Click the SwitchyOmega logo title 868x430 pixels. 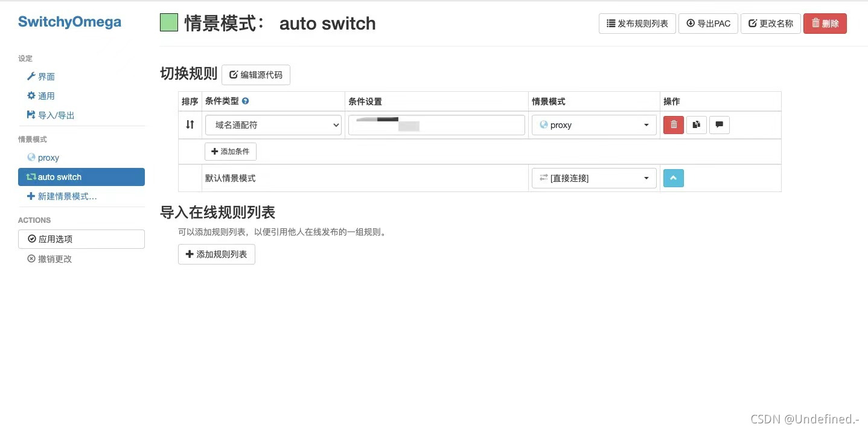[69, 22]
